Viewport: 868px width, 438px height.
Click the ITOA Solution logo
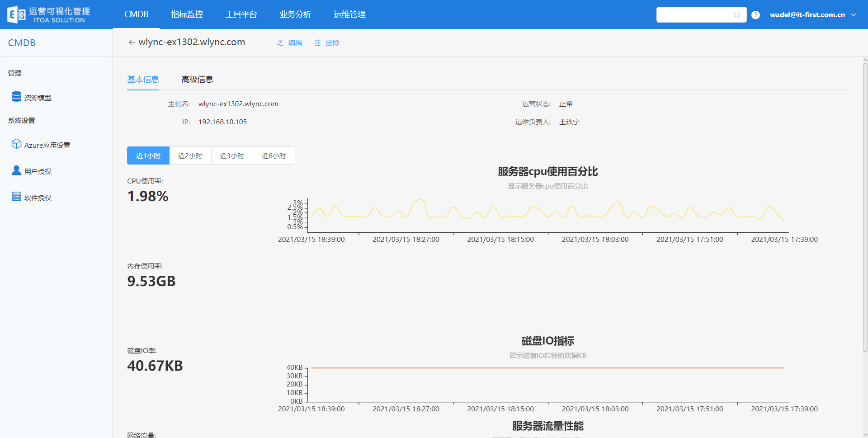[48, 14]
